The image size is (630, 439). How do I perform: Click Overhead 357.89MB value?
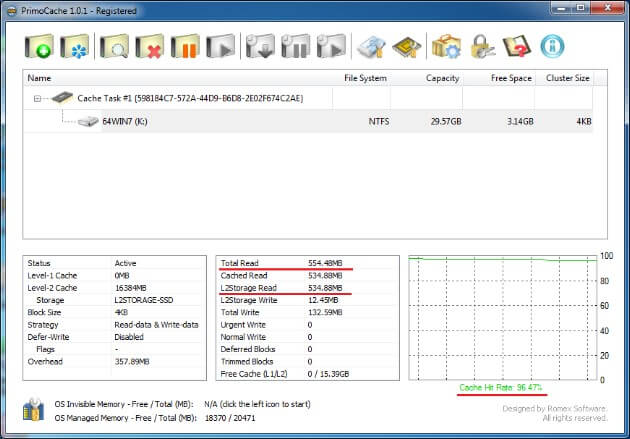point(132,361)
